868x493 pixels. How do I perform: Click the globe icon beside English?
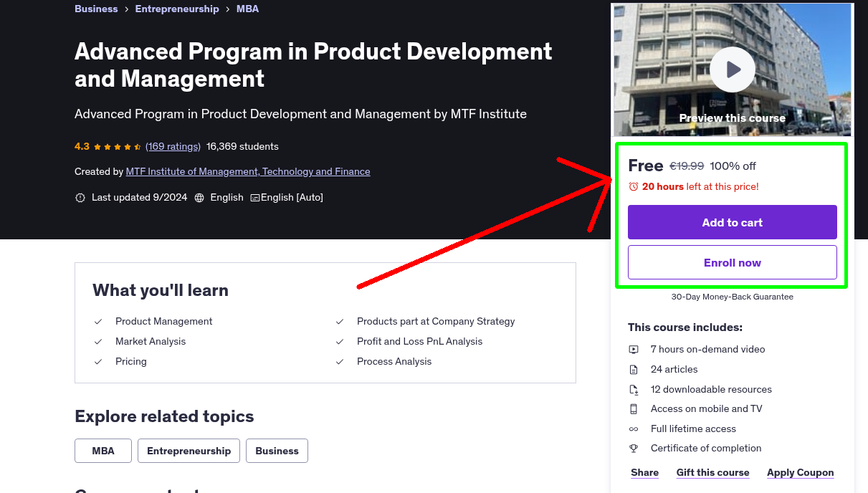pos(199,198)
